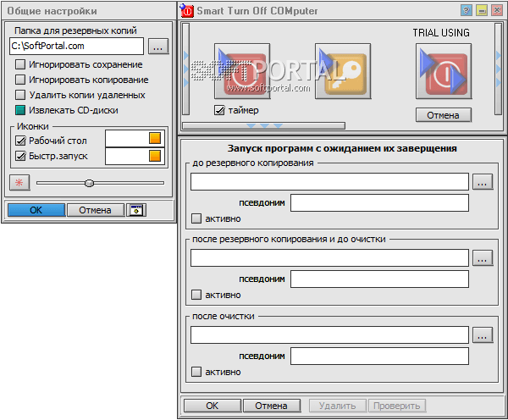Click the orange swatch for Рабочий стол
The image size is (508, 420).
155,138
